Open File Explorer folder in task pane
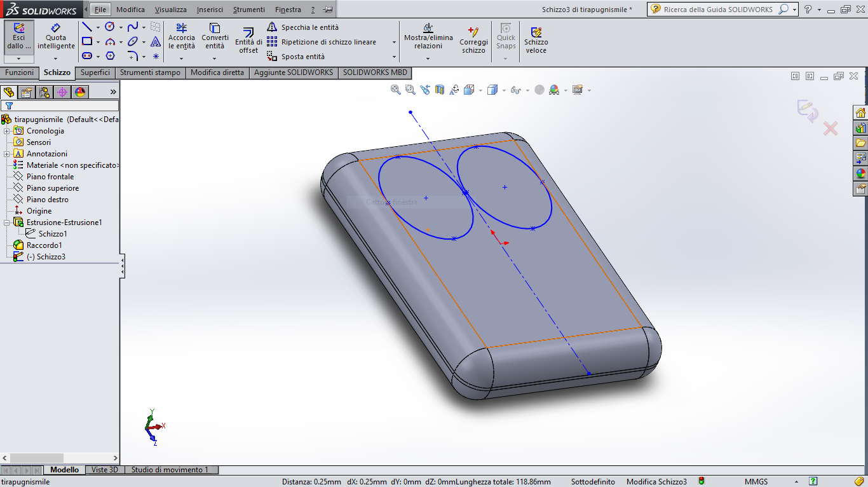The image size is (868, 487). pos(861,143)
